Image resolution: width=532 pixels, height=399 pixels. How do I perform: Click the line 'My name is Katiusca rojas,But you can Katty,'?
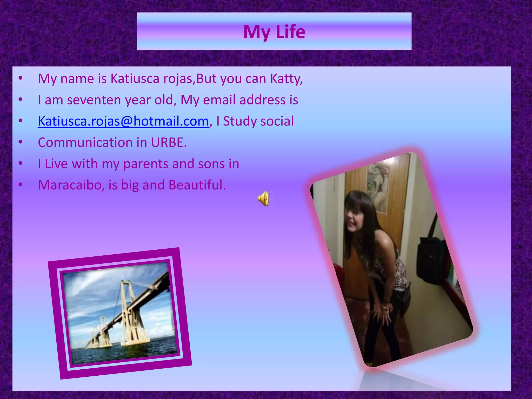(170, 79)
